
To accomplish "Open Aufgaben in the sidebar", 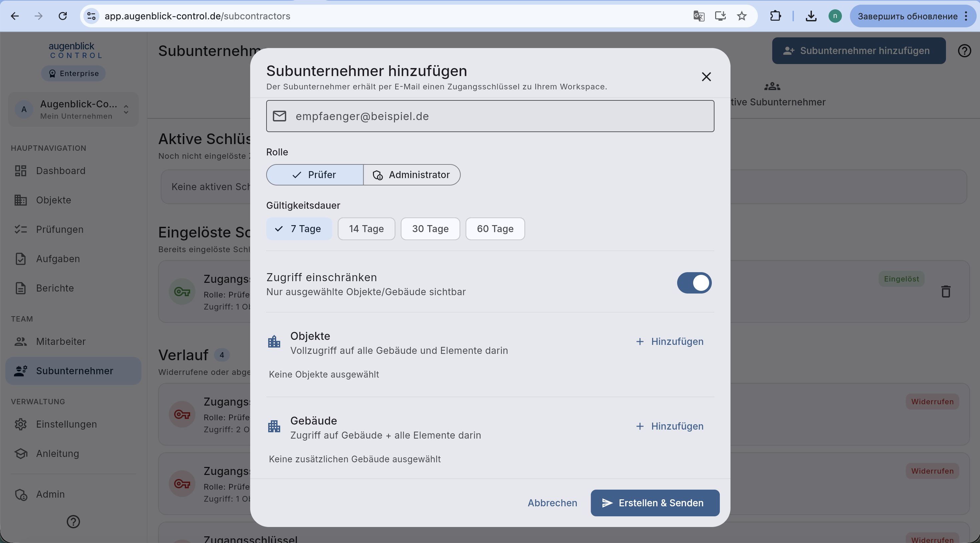I will click(73, 259).
